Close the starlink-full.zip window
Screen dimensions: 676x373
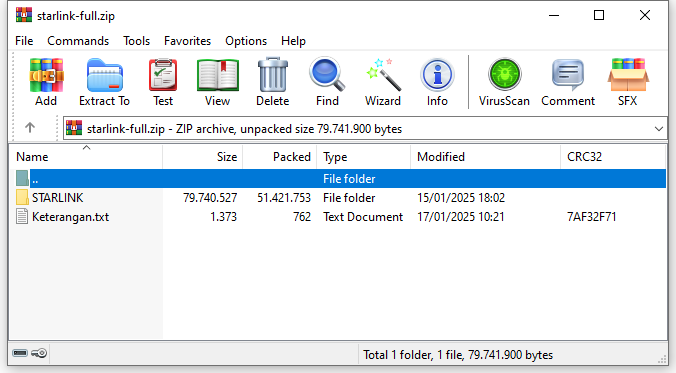pos(645,16)
